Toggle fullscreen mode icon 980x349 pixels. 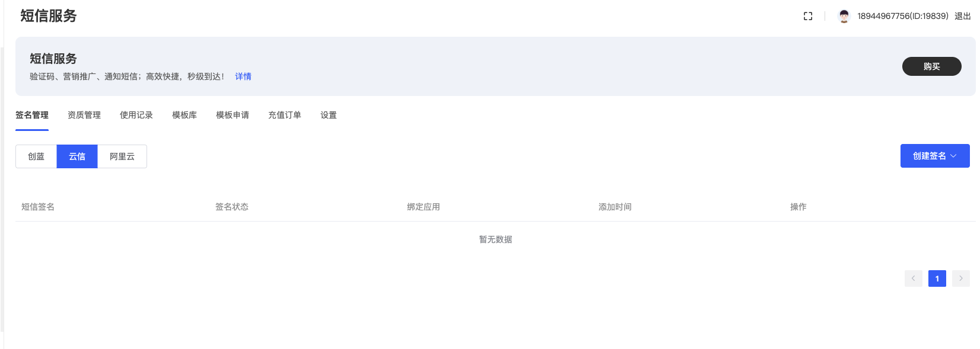pos(808,16)
